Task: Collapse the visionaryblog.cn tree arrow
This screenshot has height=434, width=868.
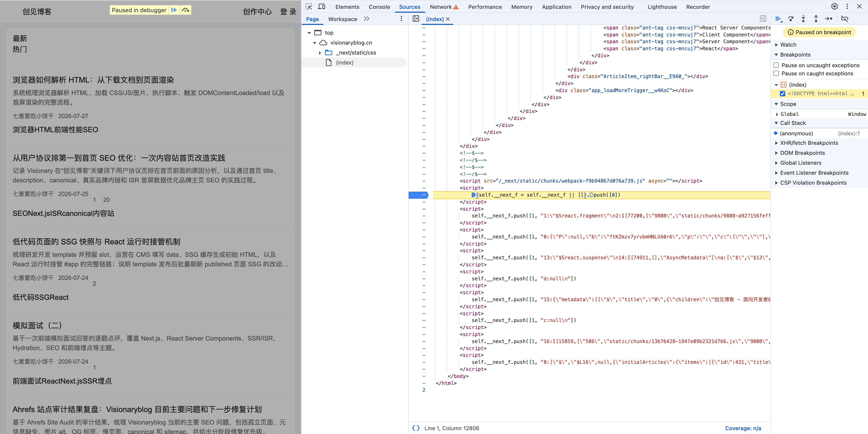Action: point(314,43)
